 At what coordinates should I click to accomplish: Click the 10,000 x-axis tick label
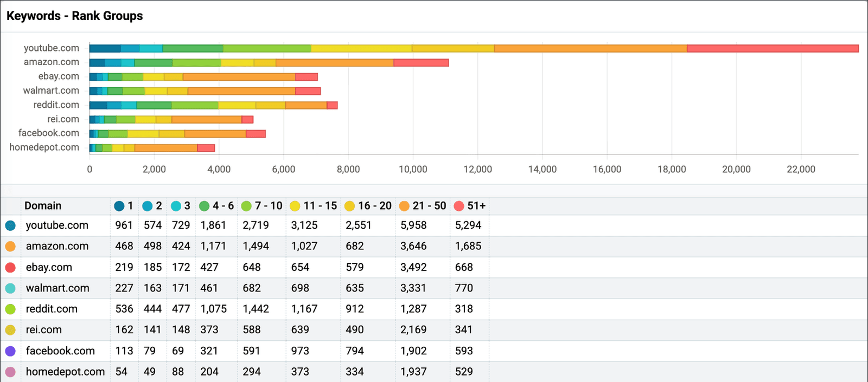[x=413, y=169]
